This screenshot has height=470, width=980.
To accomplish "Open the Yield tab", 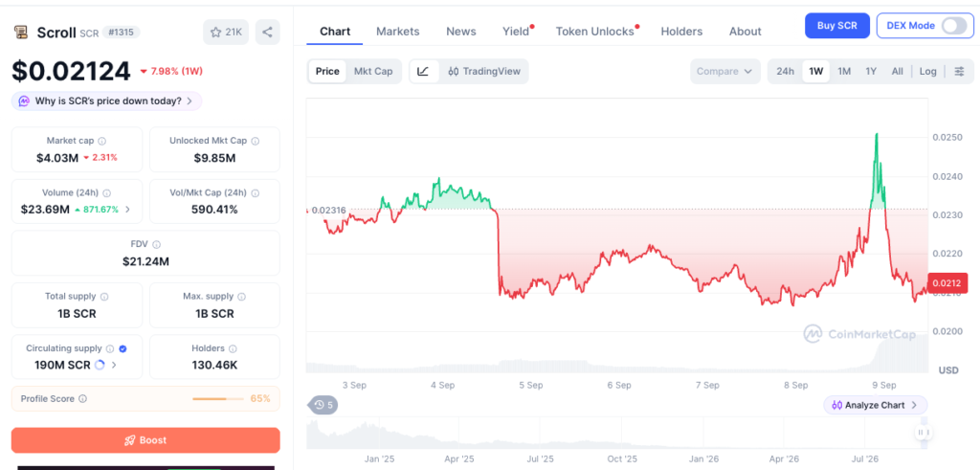I will (516, 32).
